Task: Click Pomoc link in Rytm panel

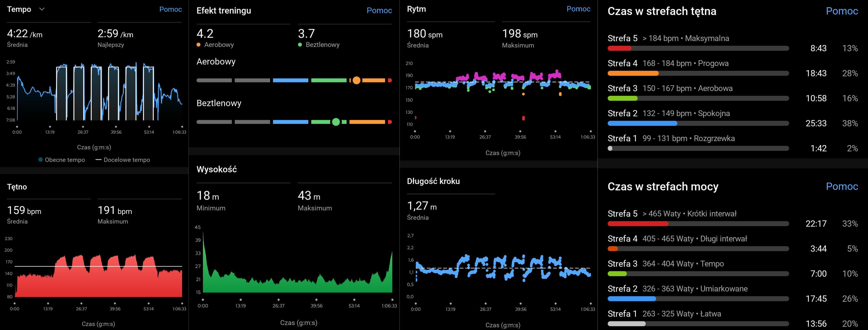Action: [x=578, y=9]
